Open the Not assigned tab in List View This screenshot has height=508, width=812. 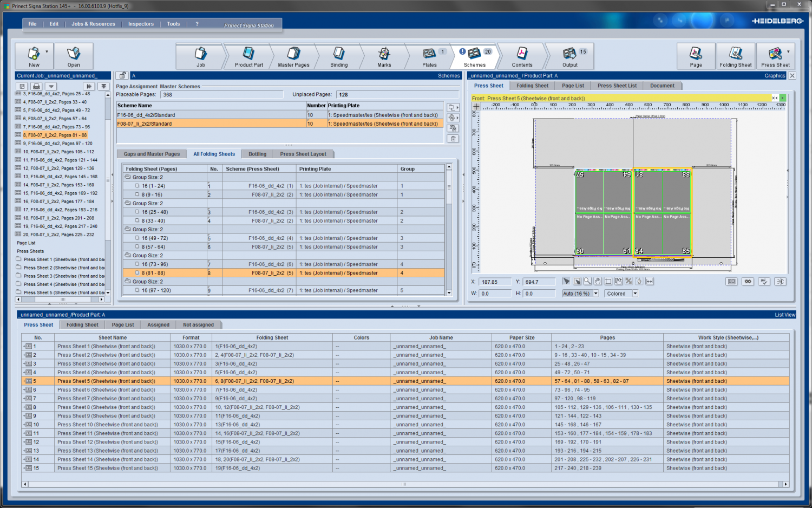click(x=198, y=325)
